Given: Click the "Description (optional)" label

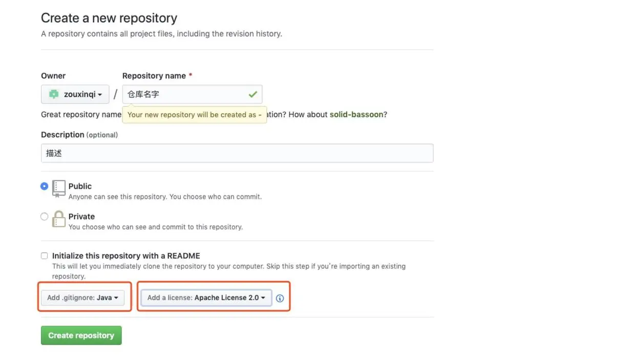Looking at the screenshot, I should pyautogui.click(x=79, y=135).
